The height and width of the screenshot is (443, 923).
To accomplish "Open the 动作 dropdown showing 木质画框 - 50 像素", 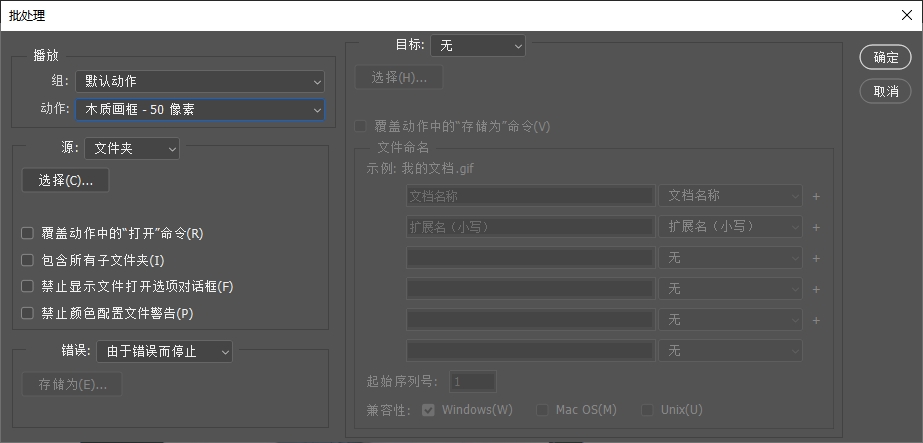I will click(x=200, y=109).
